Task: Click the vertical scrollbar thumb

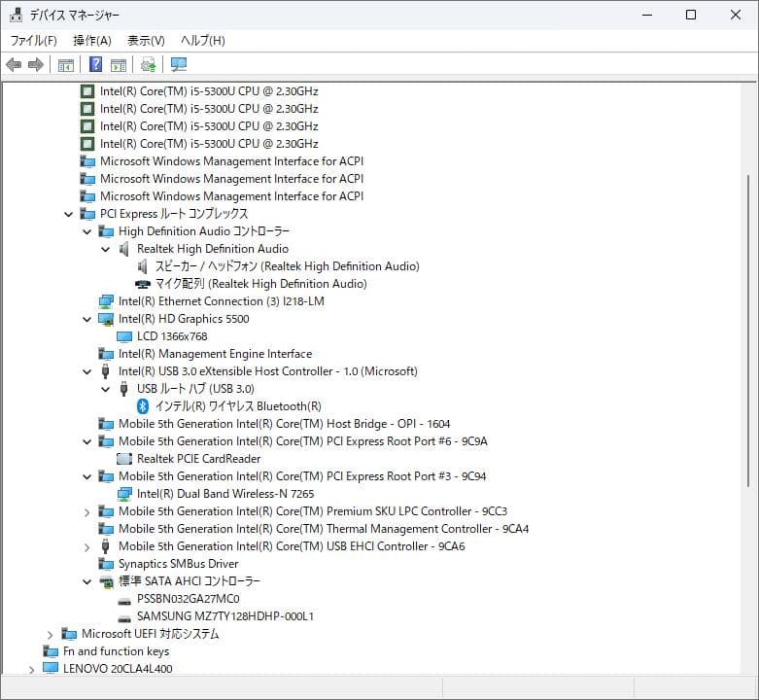Action: point(749,331)
